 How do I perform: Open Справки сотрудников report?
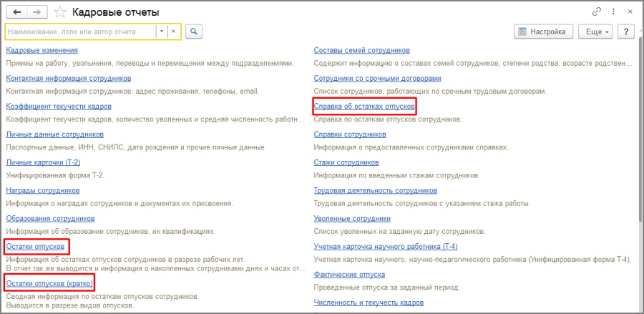[350, 134]
